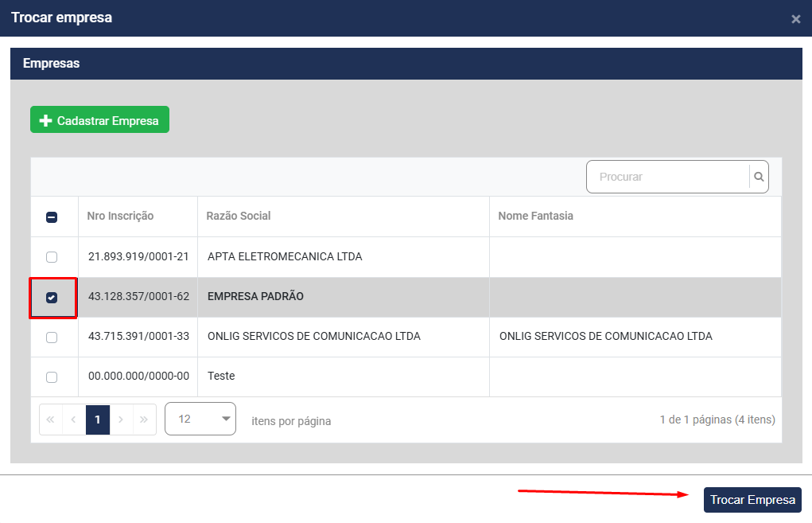Close the Trocar empresa dialog
This screenshot has height=523, width=812.
(x=795, y=19)
